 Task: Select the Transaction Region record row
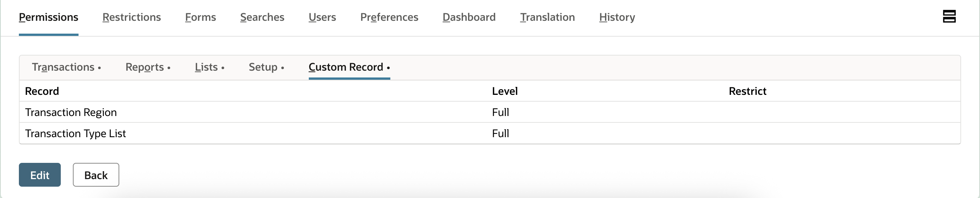(x=71, y=112)
